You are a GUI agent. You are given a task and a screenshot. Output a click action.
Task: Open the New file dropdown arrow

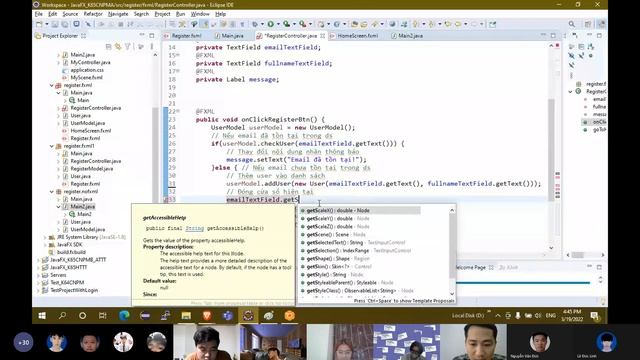(46, 24)
